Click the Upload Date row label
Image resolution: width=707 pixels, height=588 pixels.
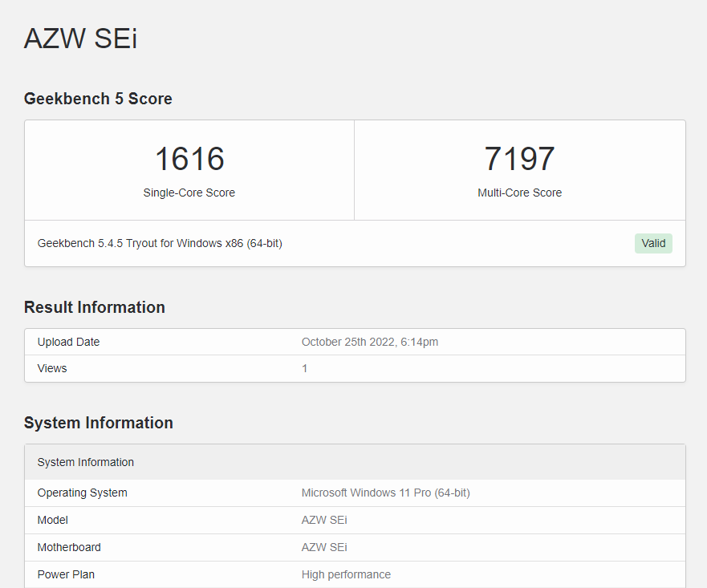point(68,342)
